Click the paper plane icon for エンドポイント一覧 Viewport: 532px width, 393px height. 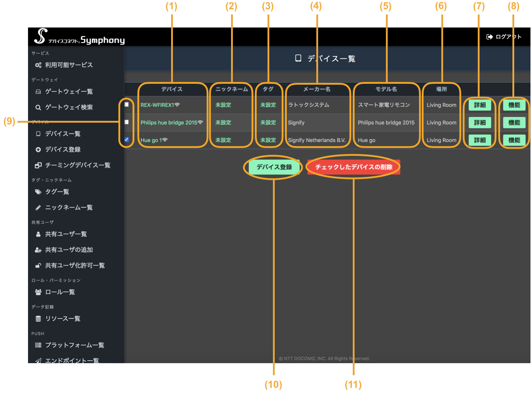(x=38, y=360)
